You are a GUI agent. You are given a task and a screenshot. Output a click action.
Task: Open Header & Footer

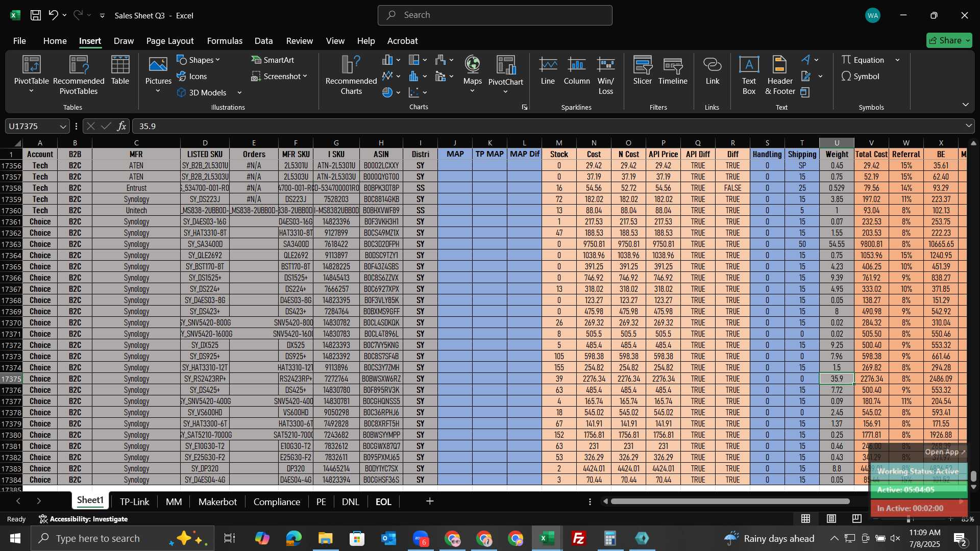780,75
